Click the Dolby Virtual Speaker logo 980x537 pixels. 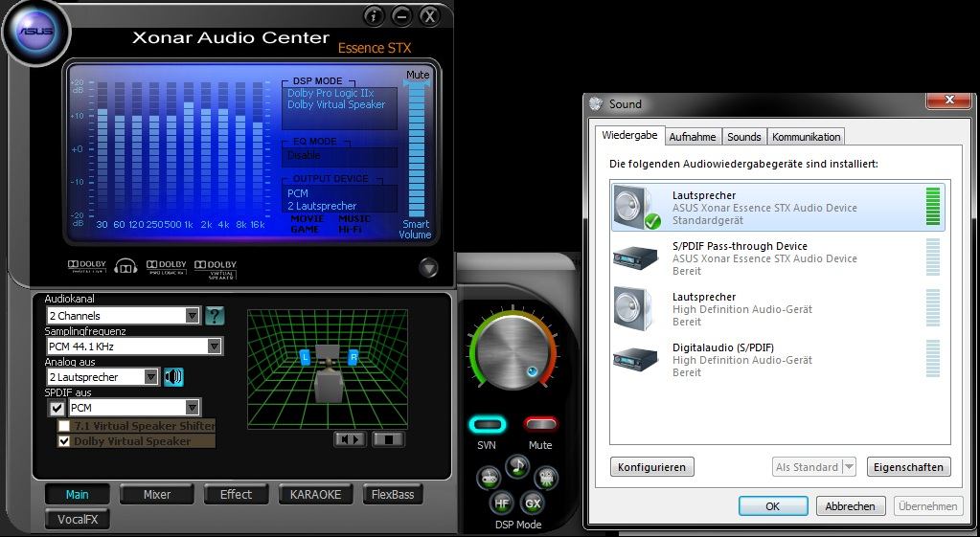tap(216, 268)
